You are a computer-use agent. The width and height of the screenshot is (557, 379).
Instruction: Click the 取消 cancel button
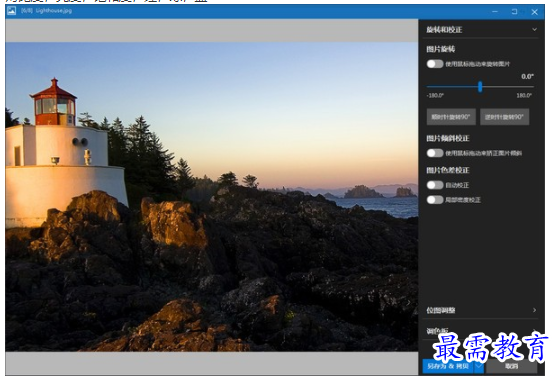coord(512,366)
